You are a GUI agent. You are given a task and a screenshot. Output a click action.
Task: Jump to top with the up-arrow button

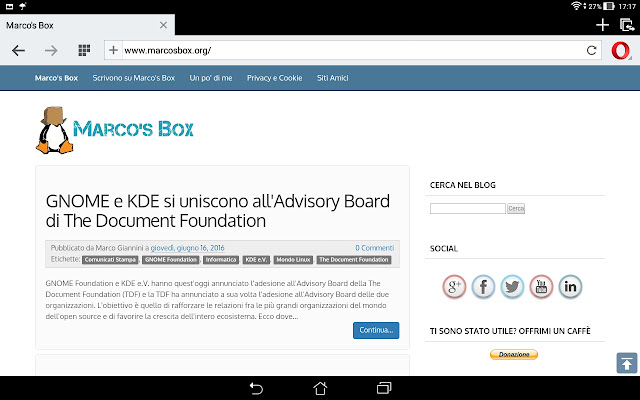point(627,363)
